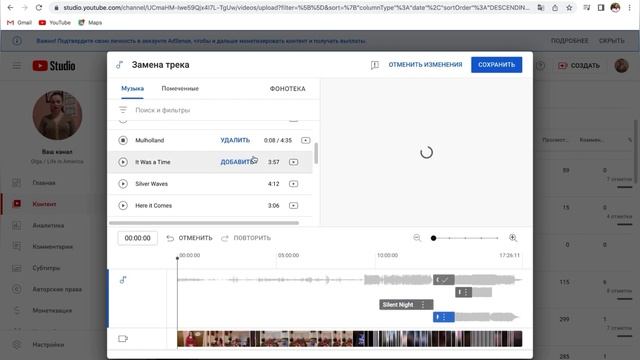Open the browser side panel icon

click(601, 8)
